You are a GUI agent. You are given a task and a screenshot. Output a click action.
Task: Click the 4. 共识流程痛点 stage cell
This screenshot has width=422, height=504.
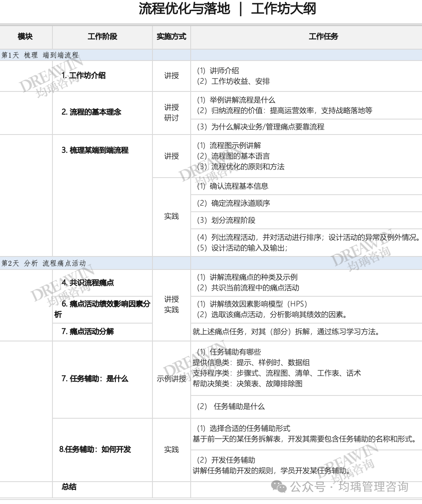(88, 283)
